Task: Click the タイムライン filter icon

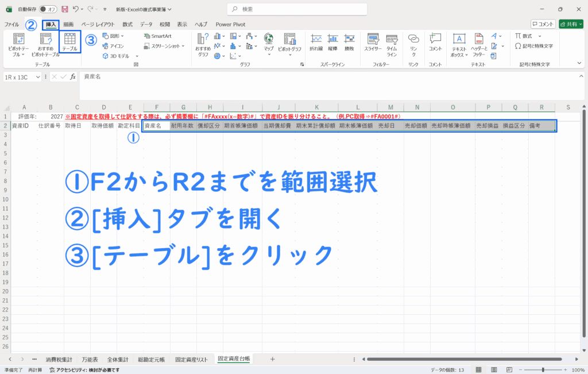Action: coord(392,43)
